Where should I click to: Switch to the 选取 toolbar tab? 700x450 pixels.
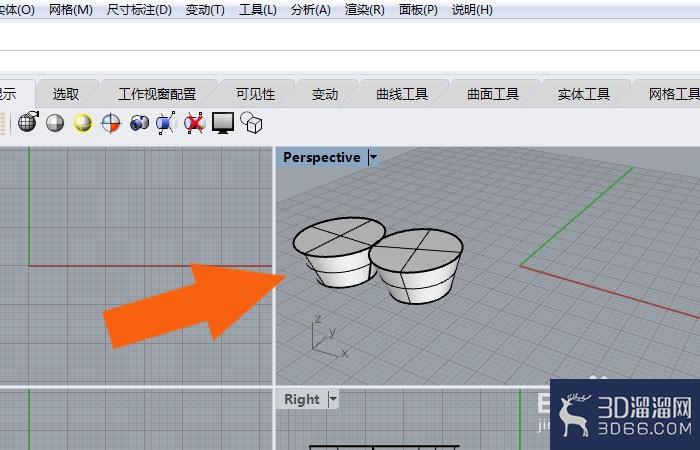[66, 94]
